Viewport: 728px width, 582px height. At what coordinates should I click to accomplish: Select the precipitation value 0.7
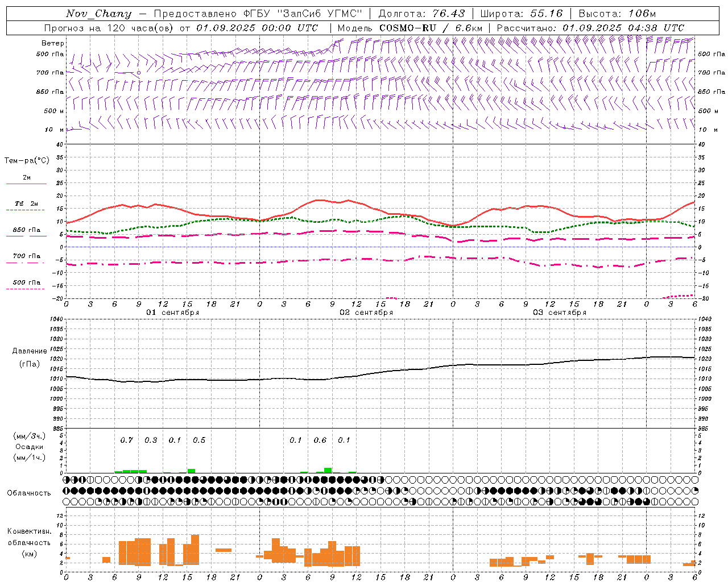(126, 440)
